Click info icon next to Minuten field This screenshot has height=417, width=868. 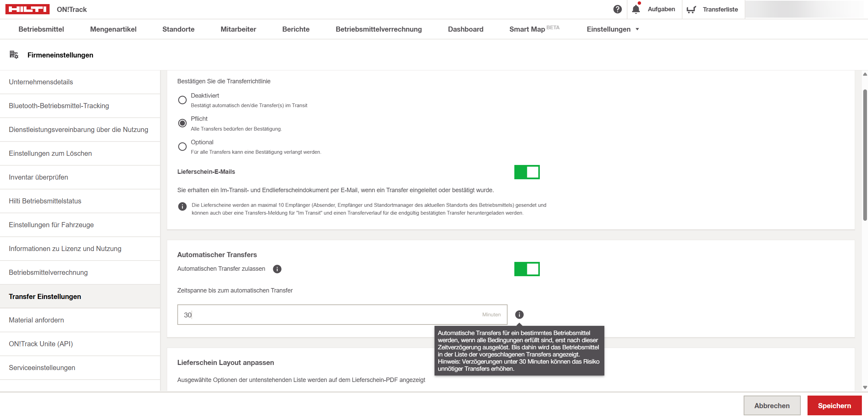coord(519,315)
